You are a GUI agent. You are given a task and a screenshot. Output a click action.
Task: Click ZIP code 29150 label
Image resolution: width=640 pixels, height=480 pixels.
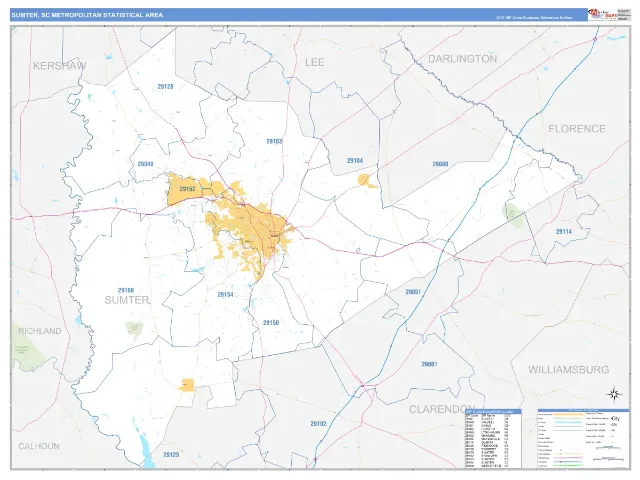coord(271,322)
